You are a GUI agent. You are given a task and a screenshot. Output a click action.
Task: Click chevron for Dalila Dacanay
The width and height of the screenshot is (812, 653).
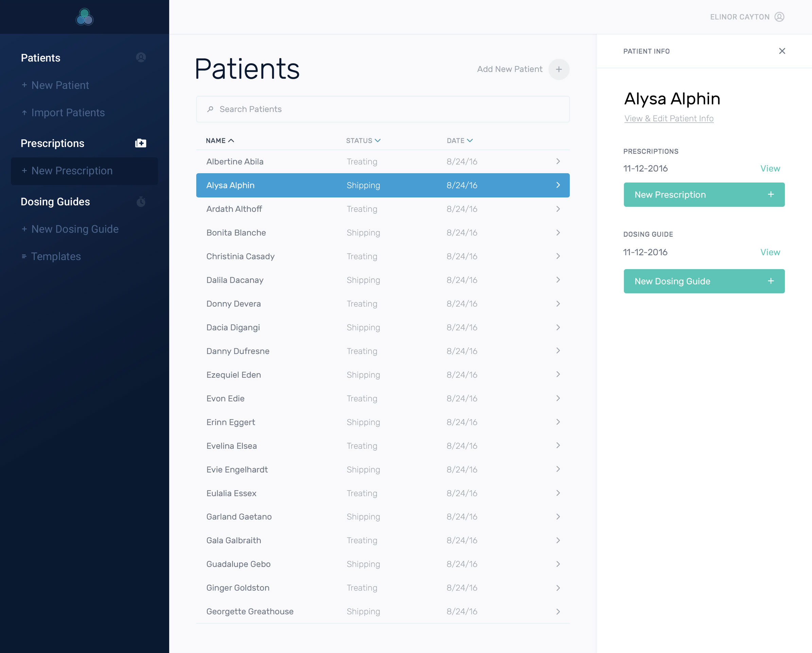coord(558,280)
